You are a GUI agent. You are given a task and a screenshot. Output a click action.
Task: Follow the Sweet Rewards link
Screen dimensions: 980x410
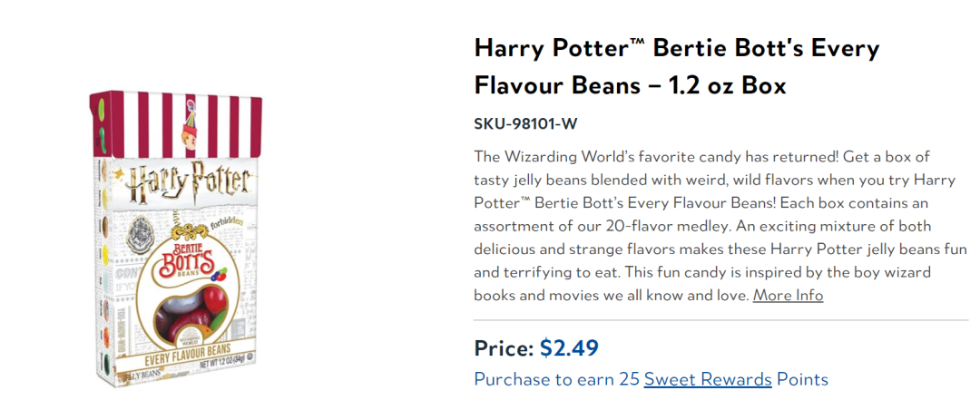point(708,379)
